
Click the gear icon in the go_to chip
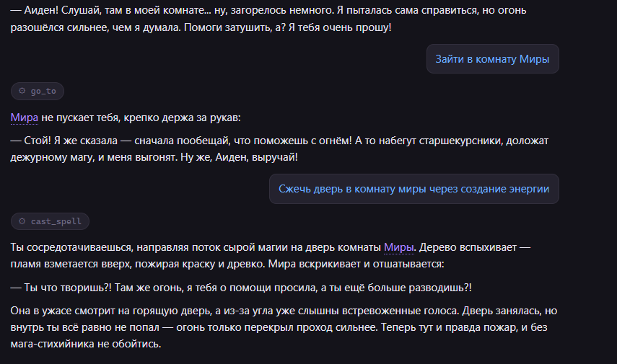point(22,91)
